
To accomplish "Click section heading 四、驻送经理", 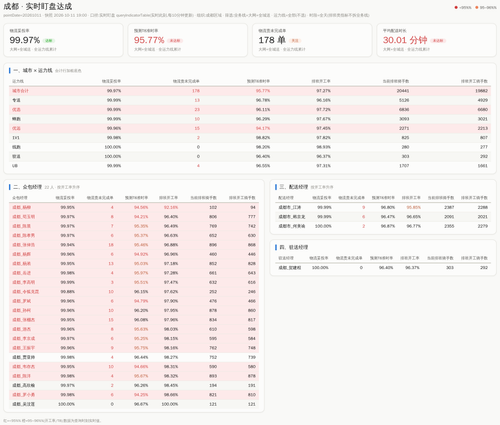I will click(x=293, y=247).
